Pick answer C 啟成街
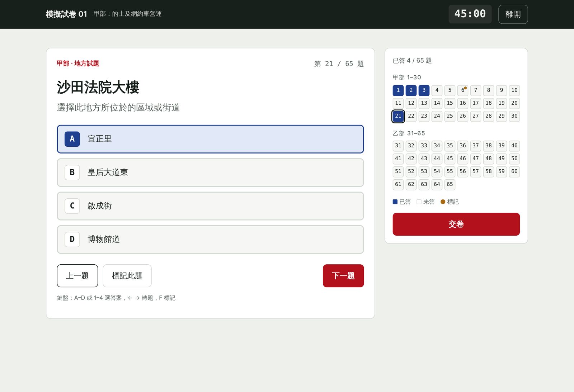 coord(210,206)
